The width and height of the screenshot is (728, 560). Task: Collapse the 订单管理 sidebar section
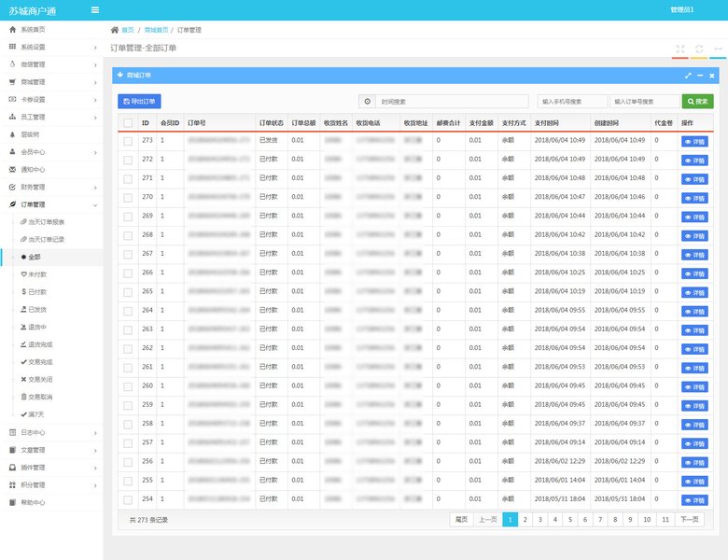coord(51,203)
